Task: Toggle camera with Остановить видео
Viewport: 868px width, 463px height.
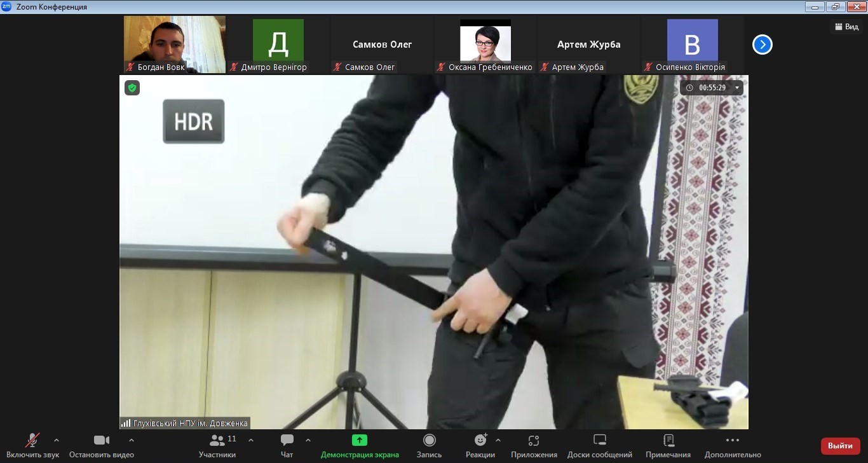Action: click(x=102, y=445)
